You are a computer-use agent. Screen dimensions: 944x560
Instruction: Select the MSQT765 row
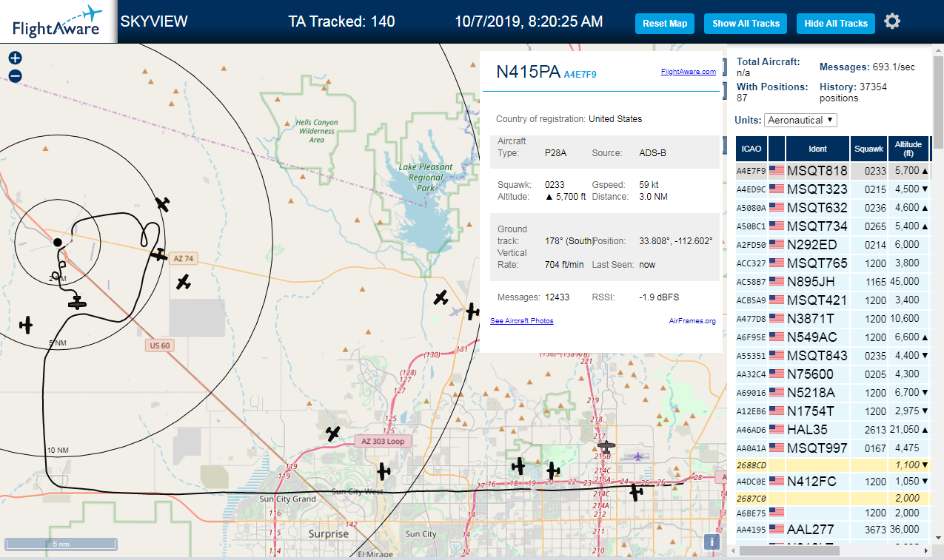tap(832, 263)
